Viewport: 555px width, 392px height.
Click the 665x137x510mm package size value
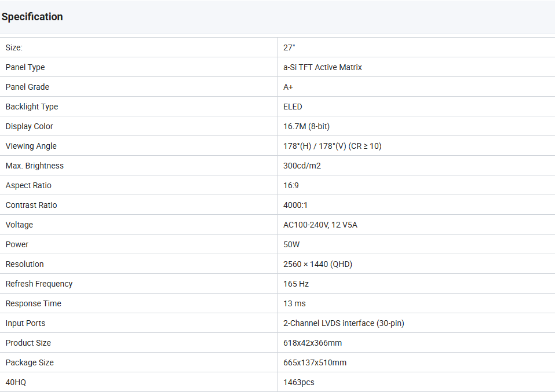pyautogui.click(x=315, y=362)
